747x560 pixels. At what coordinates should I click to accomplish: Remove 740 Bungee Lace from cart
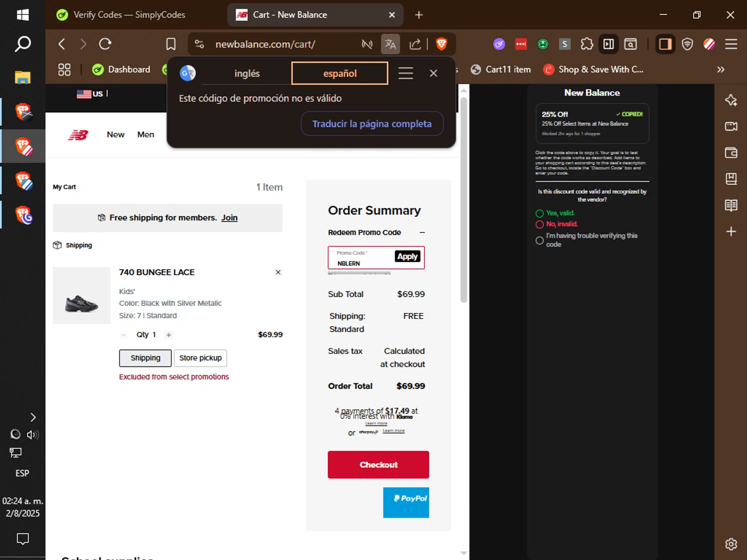click(278, 272)
